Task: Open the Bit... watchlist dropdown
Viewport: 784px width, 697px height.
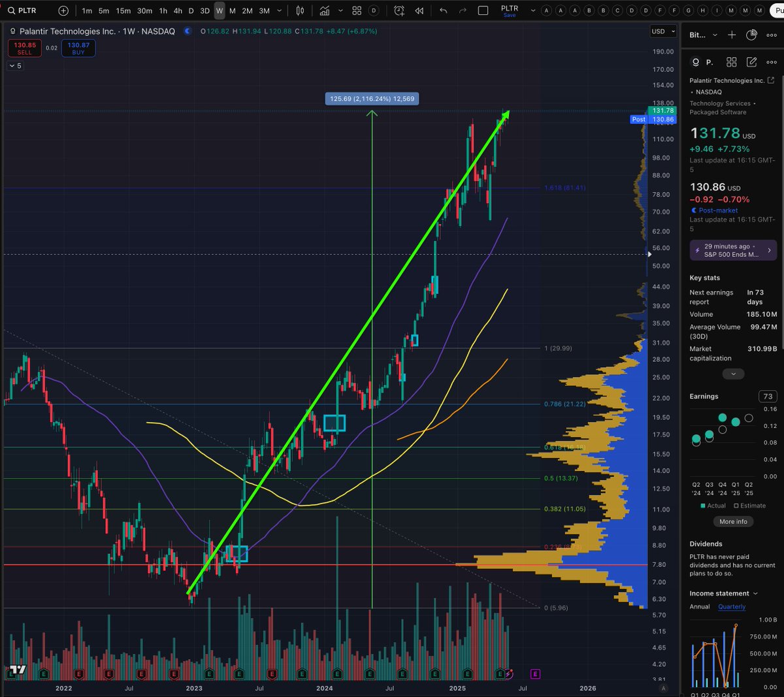Action: (704, 35)
